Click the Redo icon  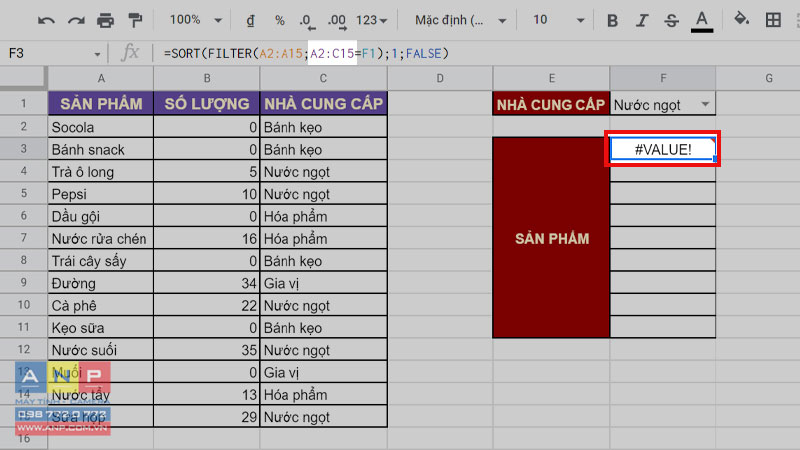click(x=76, y=20)
